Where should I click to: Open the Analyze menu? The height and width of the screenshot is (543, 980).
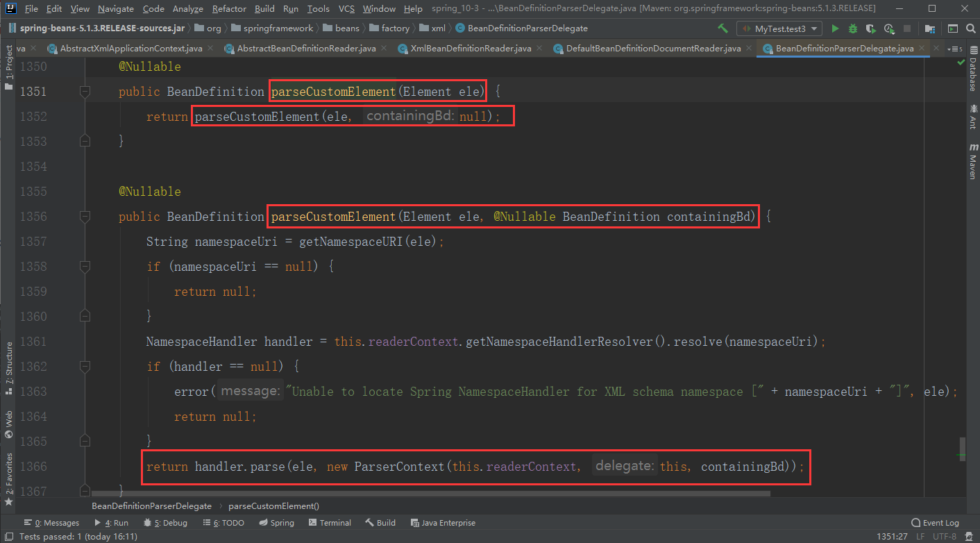[187, 9]
